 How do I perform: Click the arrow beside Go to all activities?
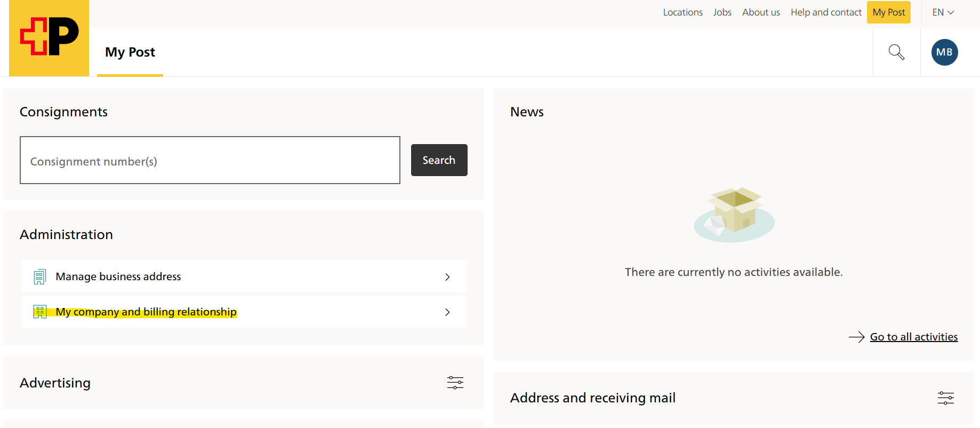[856, 337]
